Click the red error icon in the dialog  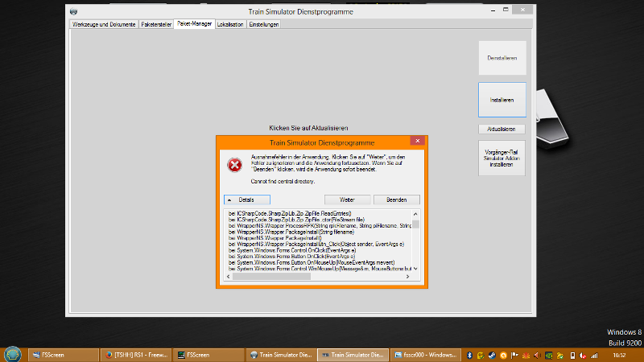click(x=234, y=165)
